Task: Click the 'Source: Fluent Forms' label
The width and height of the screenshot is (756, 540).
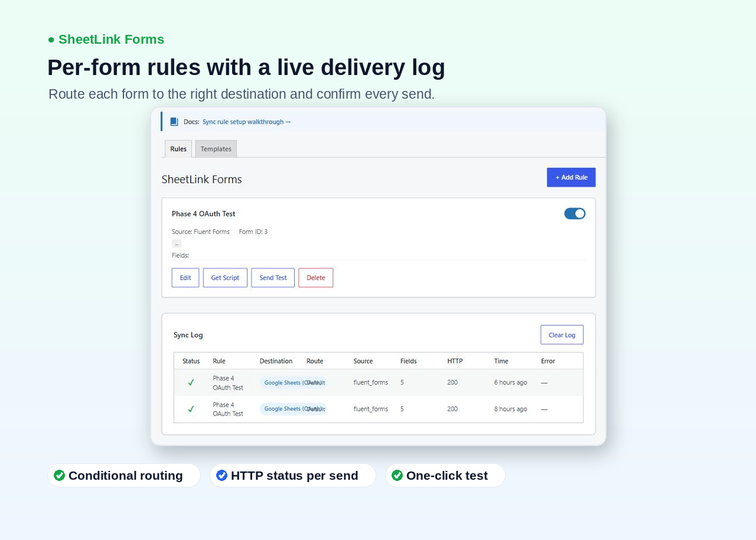Action: point(201,232)
